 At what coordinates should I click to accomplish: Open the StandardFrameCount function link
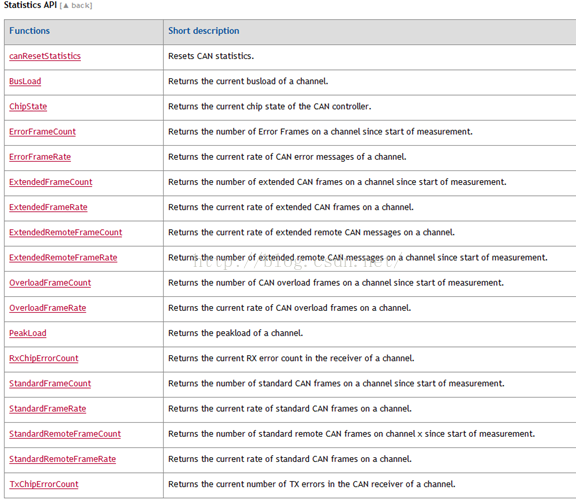pos(50,383)
